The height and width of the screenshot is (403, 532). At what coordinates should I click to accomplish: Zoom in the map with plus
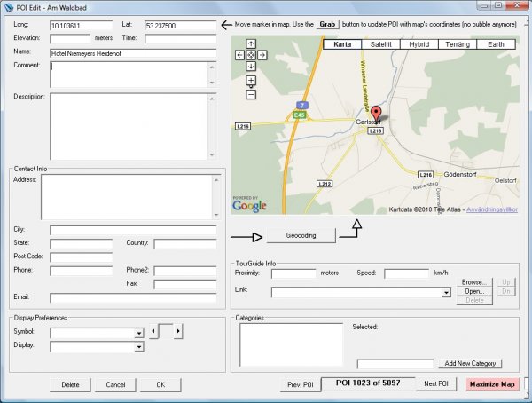[251, 81]
